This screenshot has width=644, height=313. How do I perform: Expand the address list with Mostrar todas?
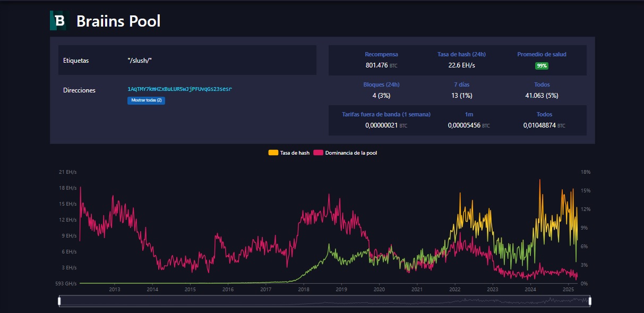pyautogui.click(x=146, y=100)
